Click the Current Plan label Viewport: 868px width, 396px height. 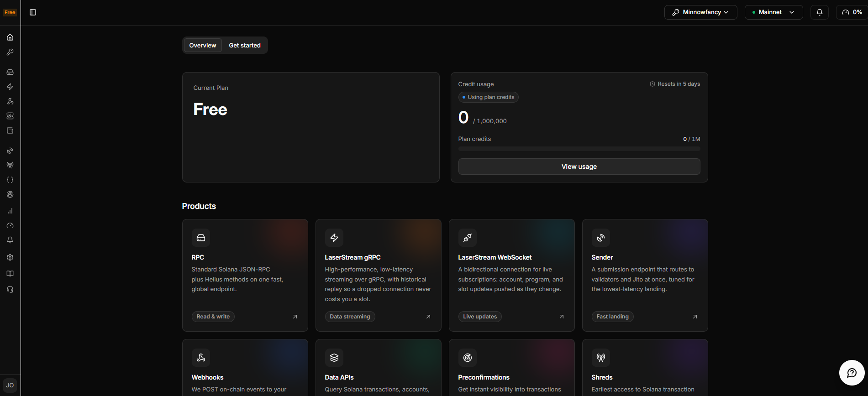point(211,88)
